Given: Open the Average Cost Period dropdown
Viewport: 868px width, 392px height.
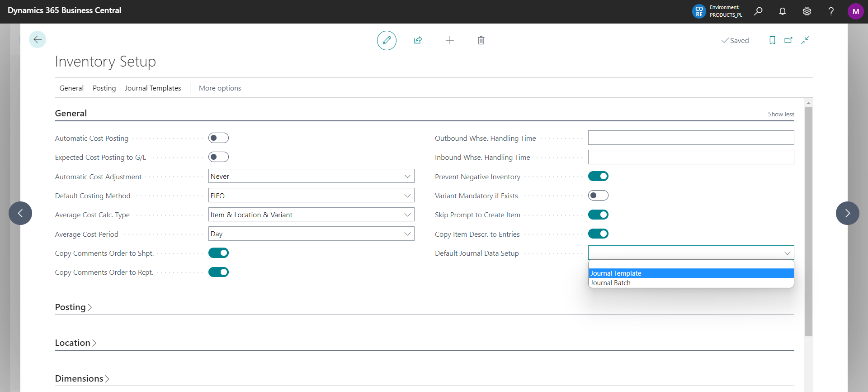Looking at the screenshot, I should tap(311, 234).
